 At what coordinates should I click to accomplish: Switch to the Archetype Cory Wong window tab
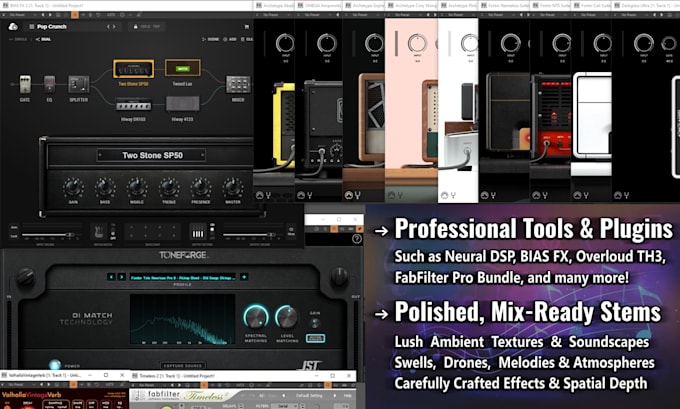(x=412, y=6)
